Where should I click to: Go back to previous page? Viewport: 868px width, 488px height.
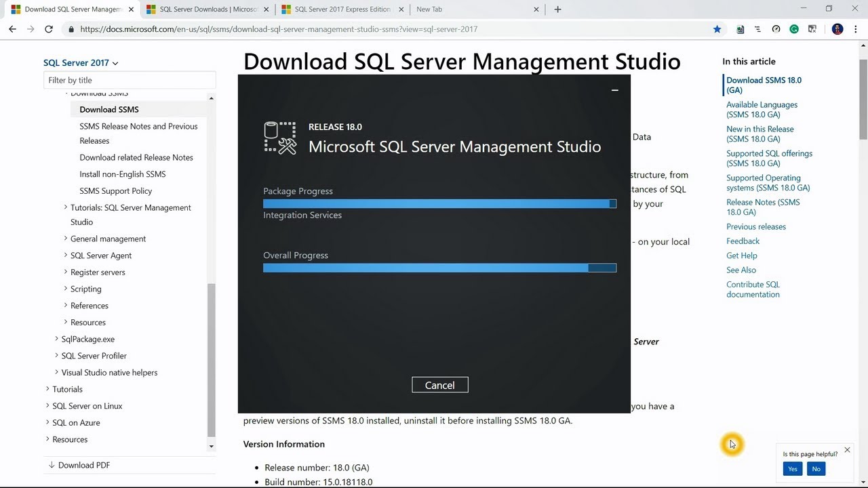12,29
